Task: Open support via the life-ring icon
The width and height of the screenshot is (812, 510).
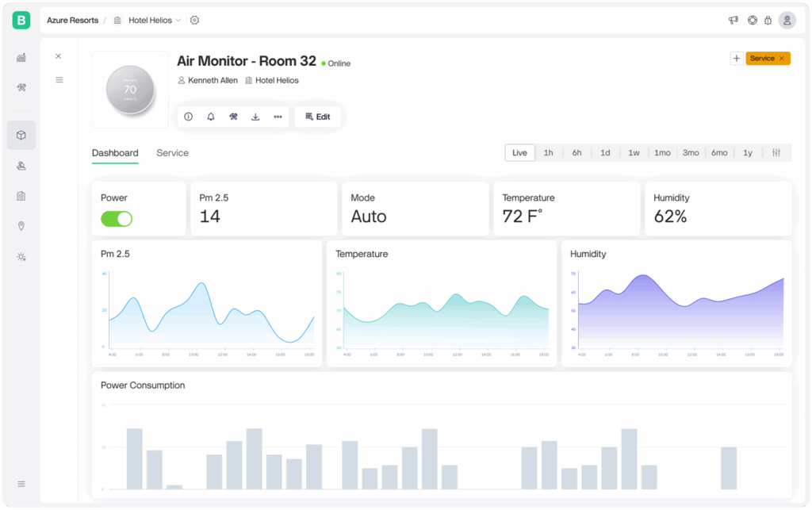Action: (x=752, y=20)
